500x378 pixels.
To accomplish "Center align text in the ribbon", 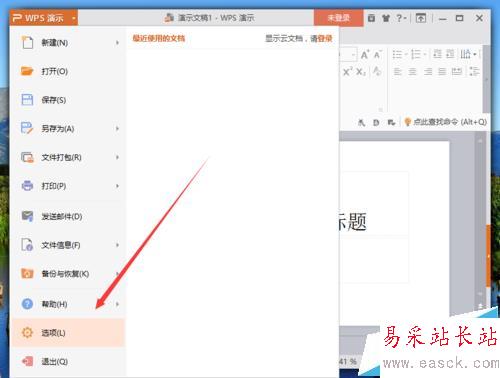I will point(413,71).
